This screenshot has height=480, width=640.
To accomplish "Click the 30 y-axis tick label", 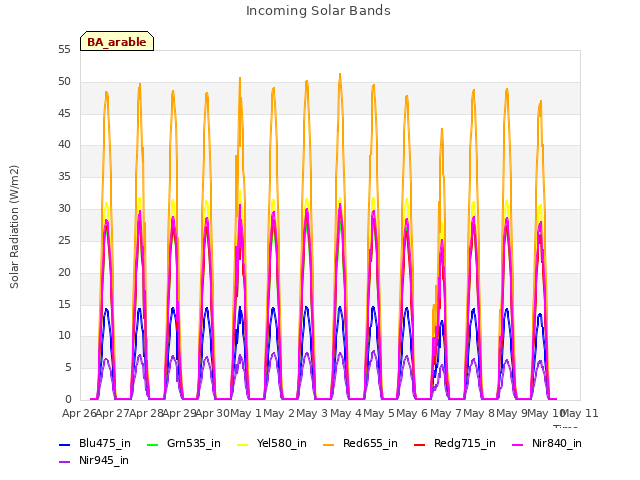I will (64, 209).
